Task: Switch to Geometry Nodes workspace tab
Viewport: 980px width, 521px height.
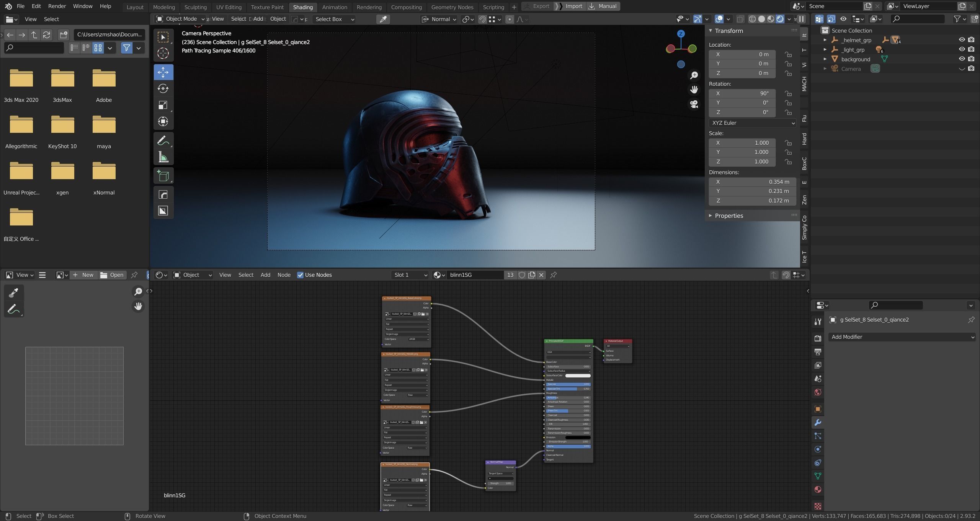Action: [452, 7]
